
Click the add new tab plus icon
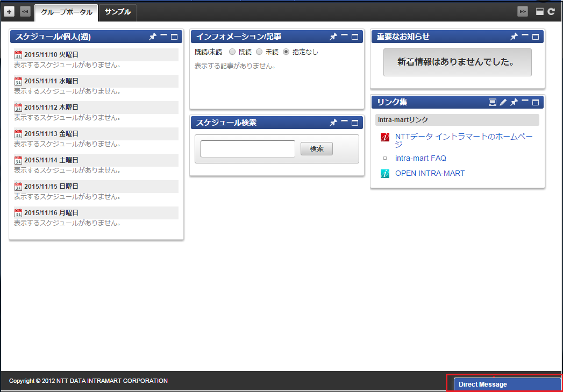pos(9,11)
